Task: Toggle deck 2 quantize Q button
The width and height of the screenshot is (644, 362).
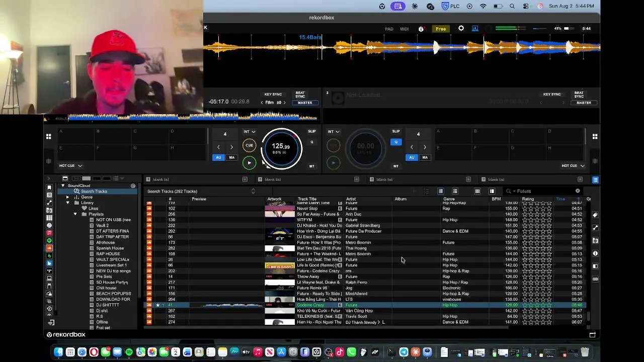Action: 396,142
